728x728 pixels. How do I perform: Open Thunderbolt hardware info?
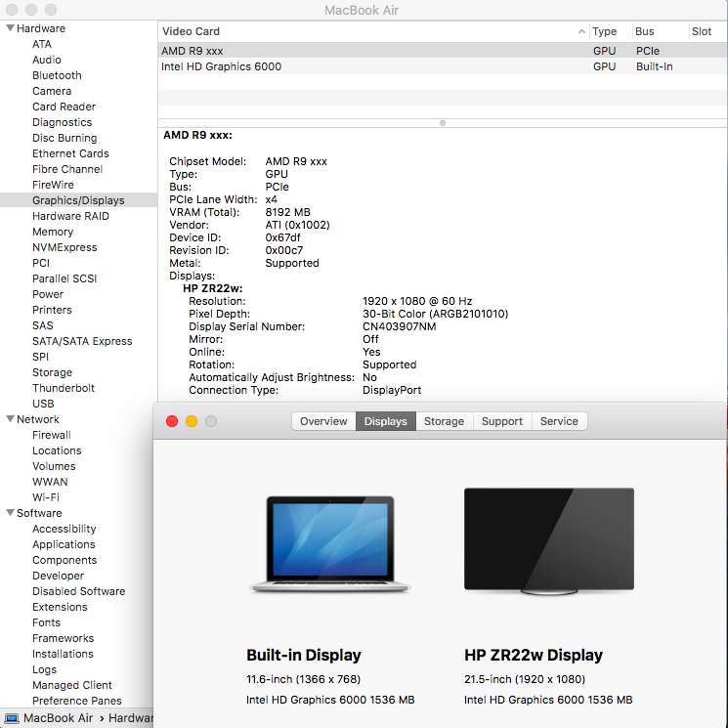[64, 388]
